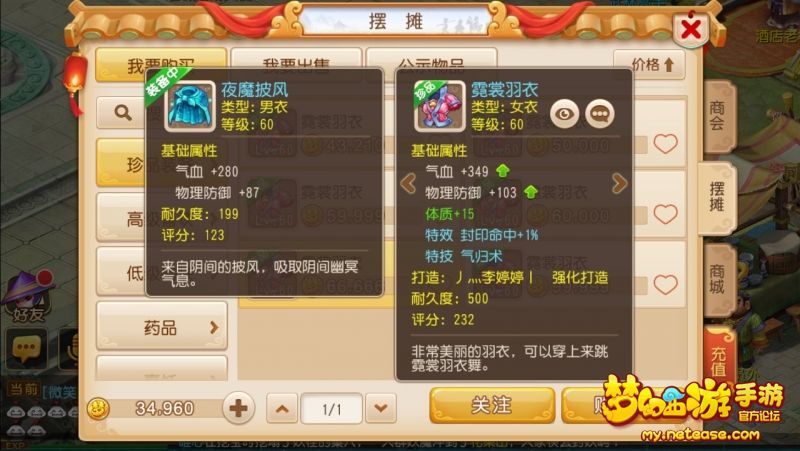The height and width of the screenshot is (451, 800).
Task: Click the gold coin currency icon
Action: point(98,409)
